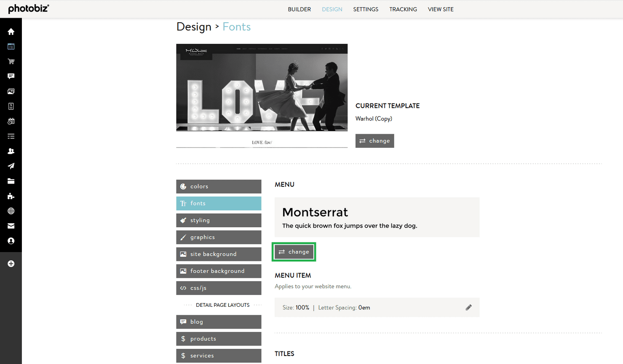Image resolution: width=623 pixels, height=364 pixels.
Task: Open the invoices icon in the sidebar
Action: pyautogui.click(x=11, y=106)
